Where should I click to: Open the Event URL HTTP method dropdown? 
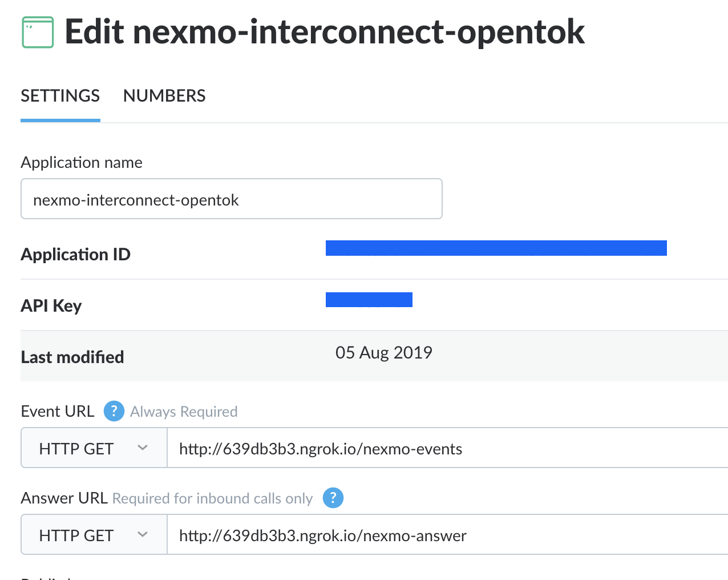[x=94, y=449]
